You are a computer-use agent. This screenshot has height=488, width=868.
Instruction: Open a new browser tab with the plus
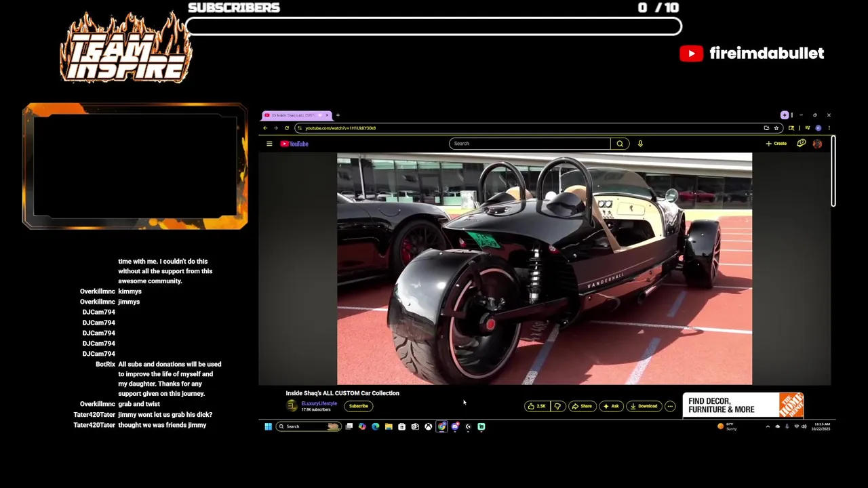338,115
